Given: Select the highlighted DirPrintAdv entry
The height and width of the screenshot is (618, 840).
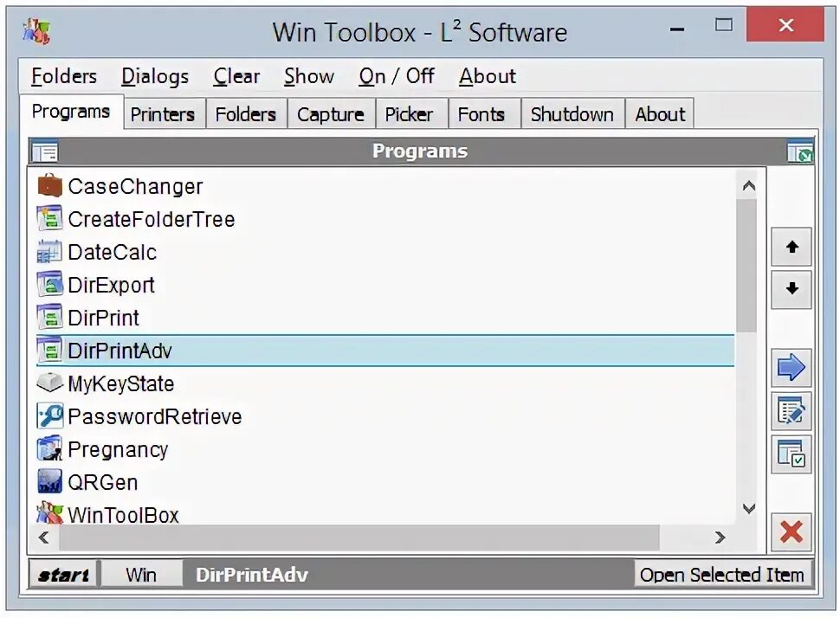Looking at the screenshot, I should point(384,351).
